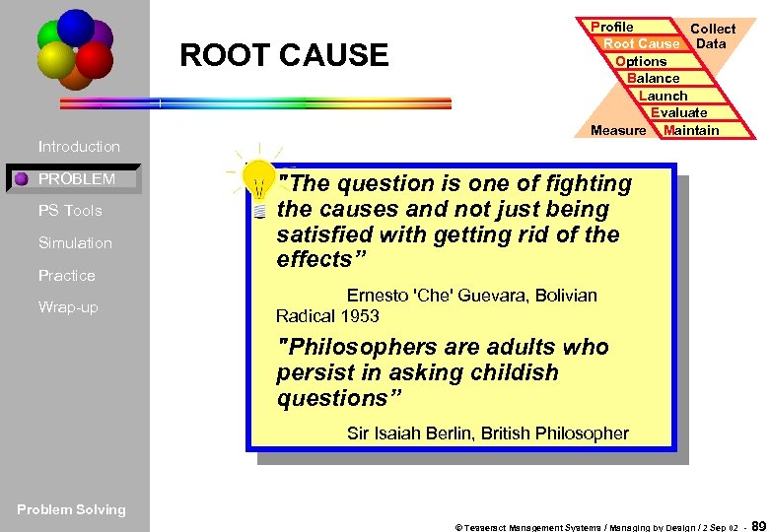Click the quote about fighting the causes
This screenshot has width=769, height=532.
click(x=454, y=222)
